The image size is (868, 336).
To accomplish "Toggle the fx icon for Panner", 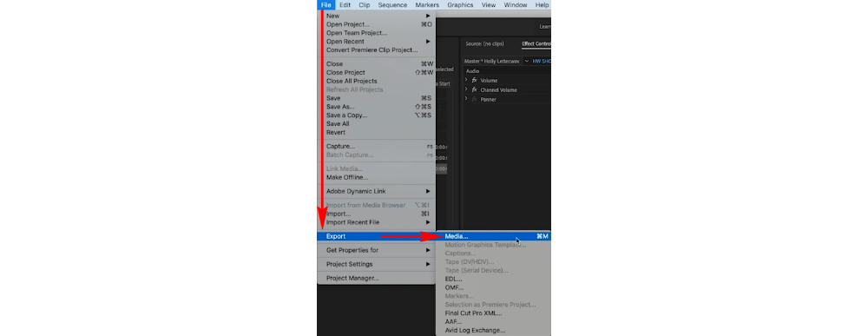I will (x=475, y=99).
